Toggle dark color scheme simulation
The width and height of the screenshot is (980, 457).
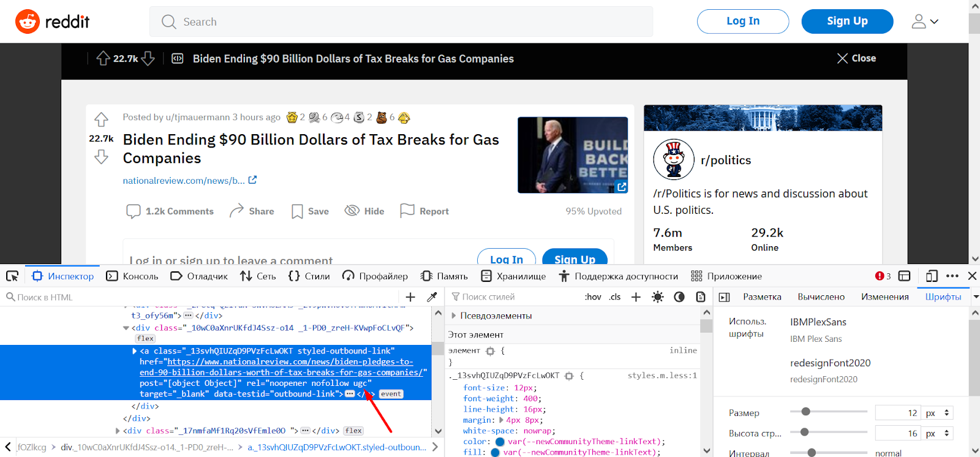click(x=679, y=297)
